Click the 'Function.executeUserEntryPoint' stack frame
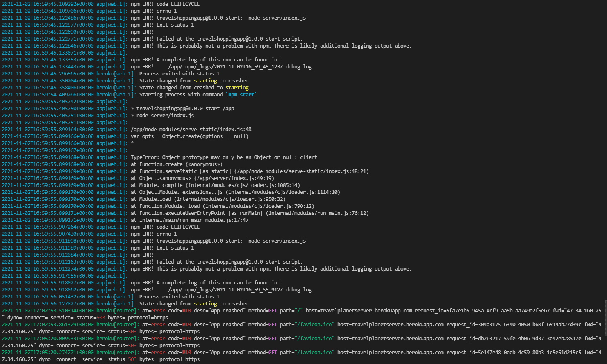The width and height of the screenshot is (607, 364). pos(185,213)
